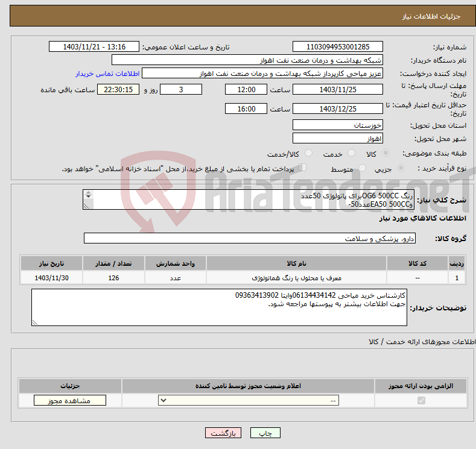Select the کالا/خدمت radio button

(x=308, y=153)
